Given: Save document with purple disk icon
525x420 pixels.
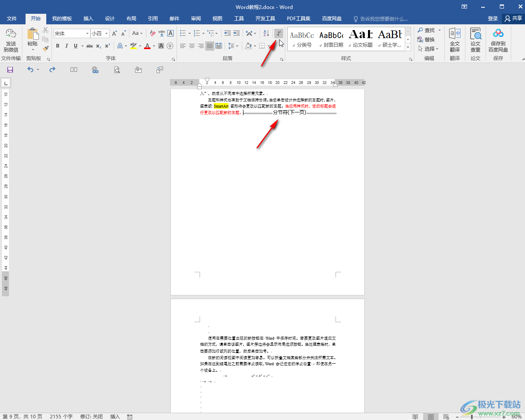Looking at the screenshot, I should pyautogui.click(x=10, y=70).
